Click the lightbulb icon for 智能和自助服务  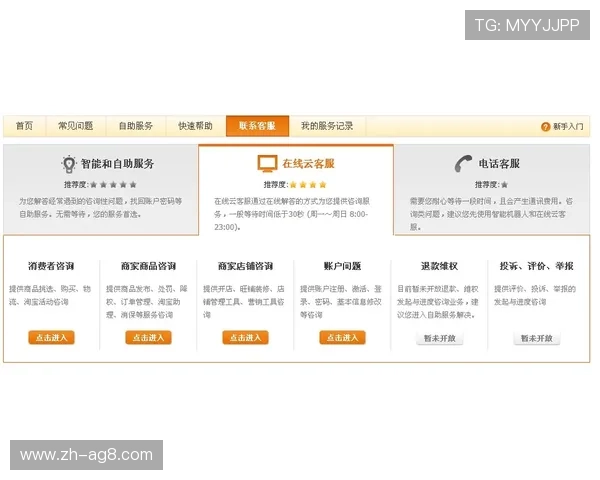(x=69, y=164)
